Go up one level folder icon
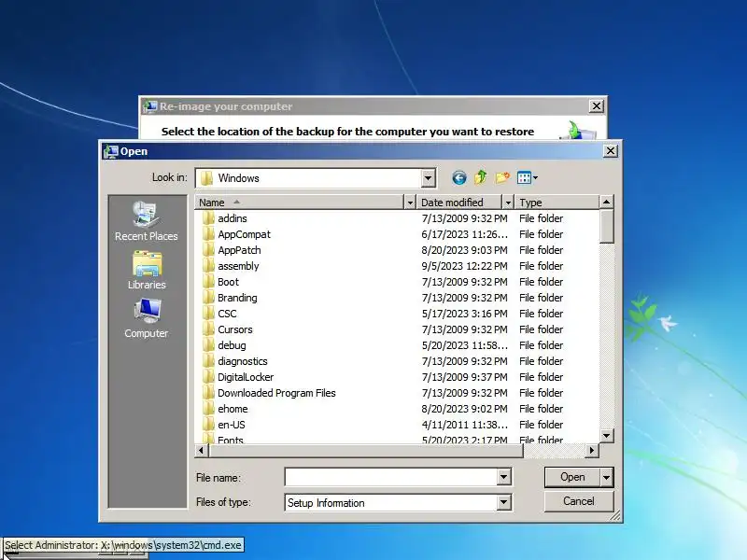Image resolution: width=747 pixels, height=560 pixels. point(481,177)
